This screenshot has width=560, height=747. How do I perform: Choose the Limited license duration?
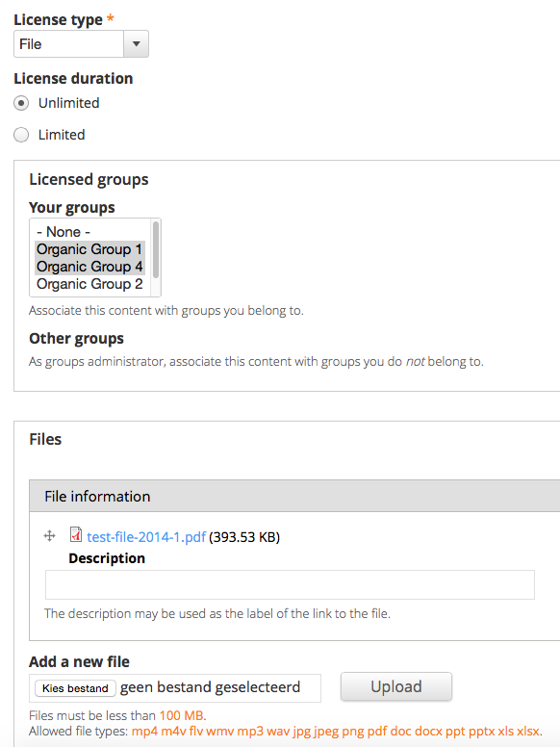(21, 135)
